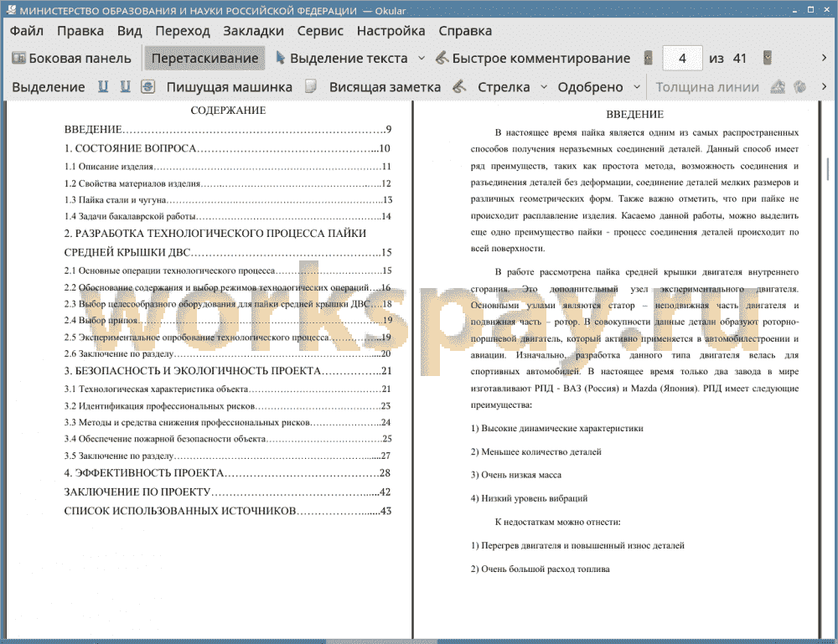Click contents line '1.4 Задачи бакалаврской работы'
This screenshot has height=644, width=838.
coord(228,216)
